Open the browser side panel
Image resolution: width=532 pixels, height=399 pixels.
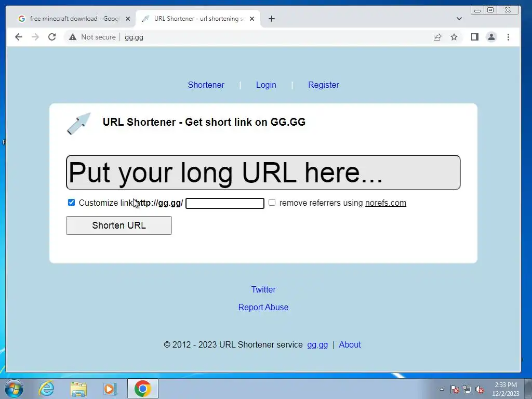point(475,37)
